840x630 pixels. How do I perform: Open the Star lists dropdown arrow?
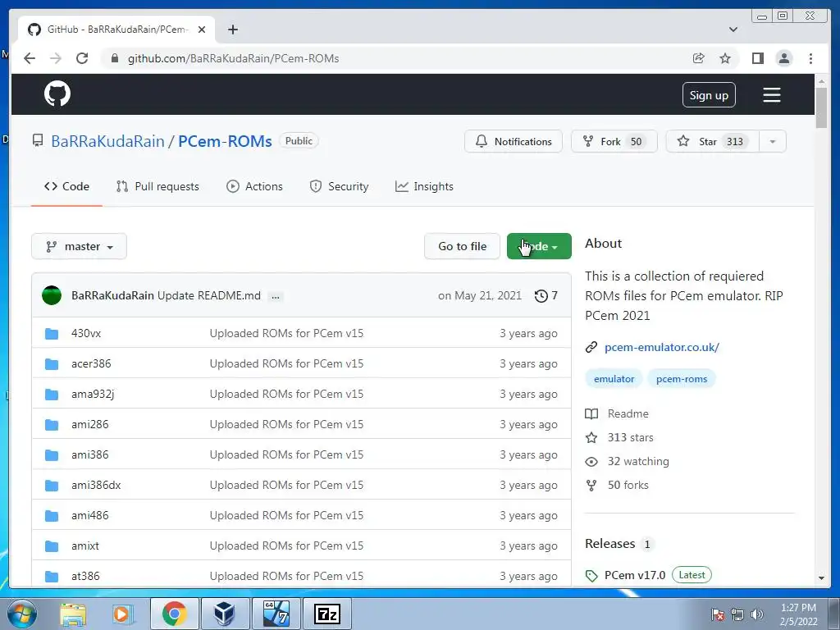click(773, 141)
